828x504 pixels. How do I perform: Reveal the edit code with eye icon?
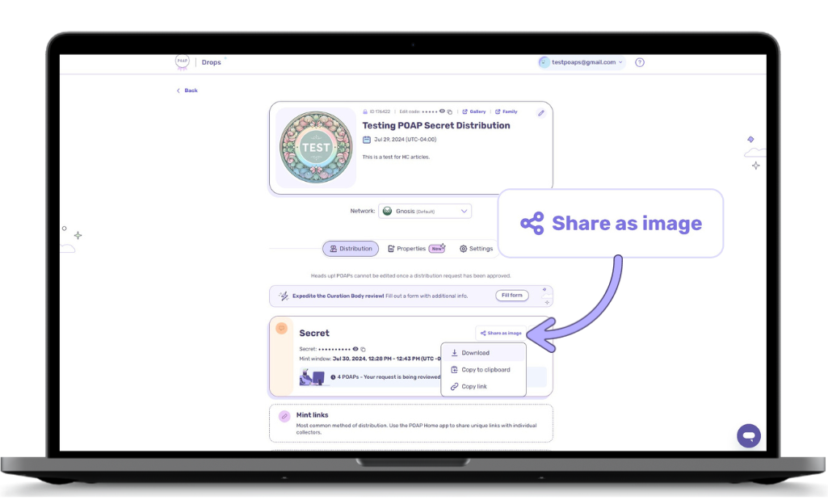(x=442, y=111)
